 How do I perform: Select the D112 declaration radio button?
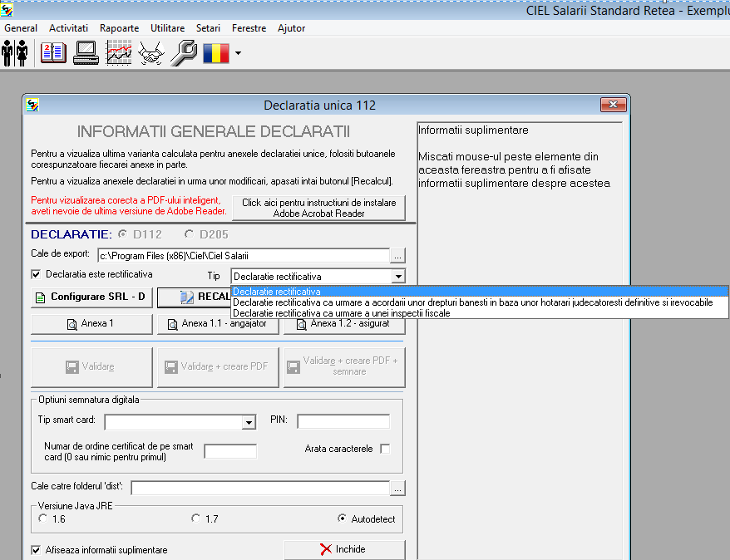coord(123,234)
